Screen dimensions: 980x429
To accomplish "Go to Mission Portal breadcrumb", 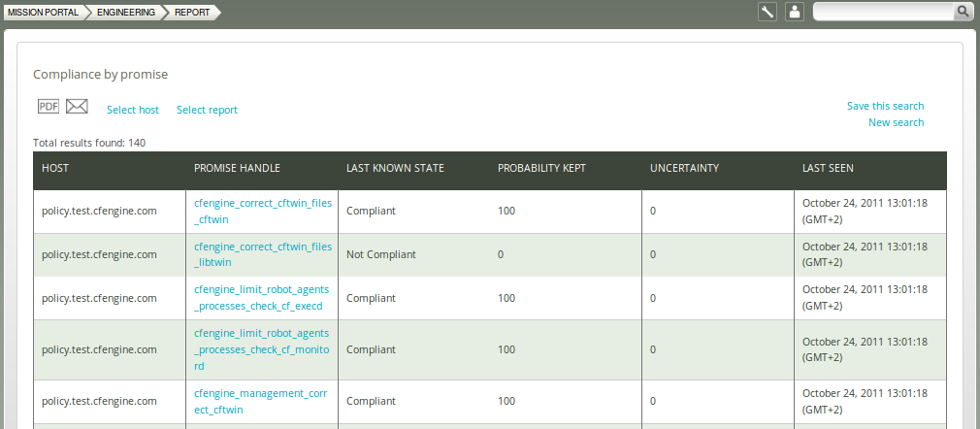I will click(x=43, y=13).
